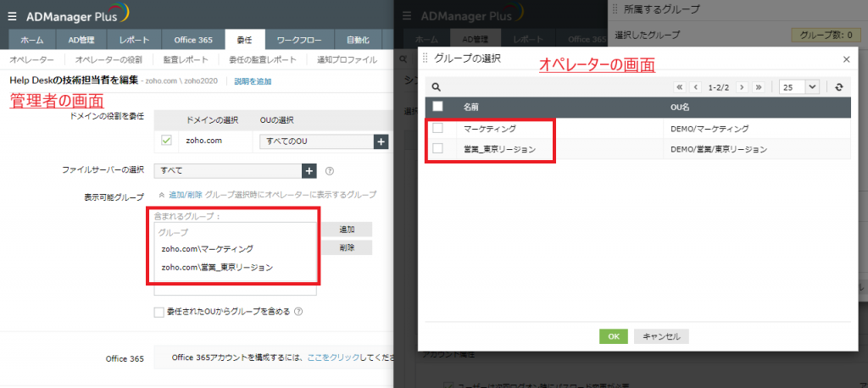Open the すべてのOU selection field
Viewport: 868px width, 388px height.
[x=317, y=141]
